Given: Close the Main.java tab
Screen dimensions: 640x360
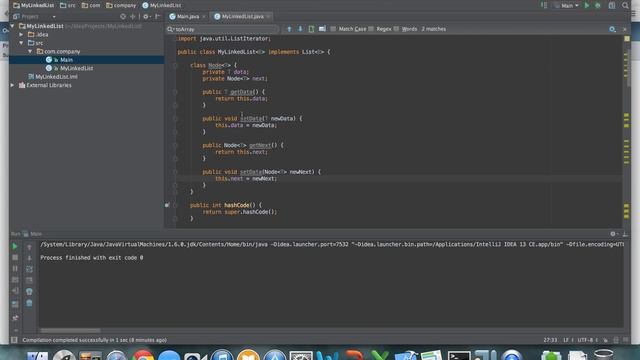Looking at the screenshot, I should click(204, 17).
